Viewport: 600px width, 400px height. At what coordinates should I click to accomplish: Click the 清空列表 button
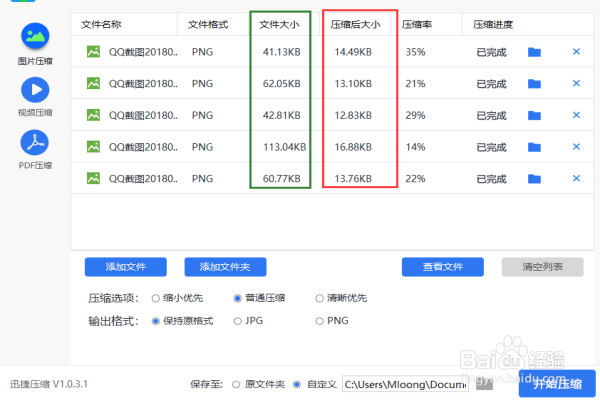tap(543, 267)
